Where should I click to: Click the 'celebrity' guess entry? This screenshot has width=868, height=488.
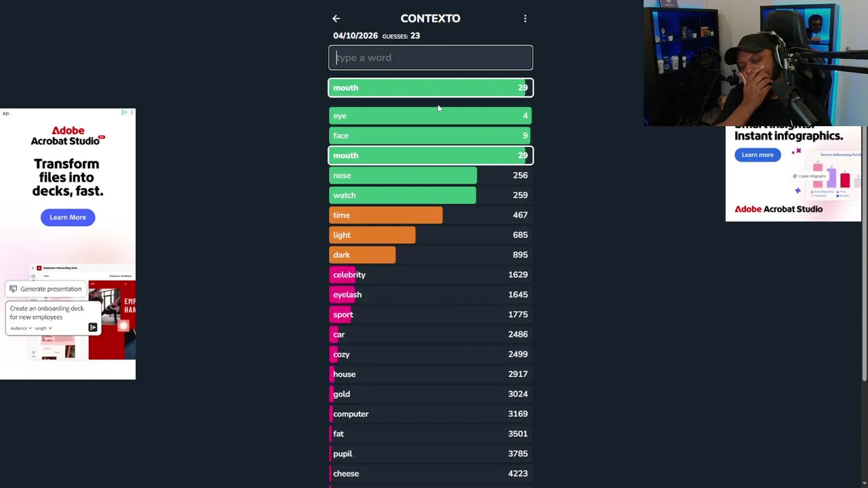[x=349, y=274]
